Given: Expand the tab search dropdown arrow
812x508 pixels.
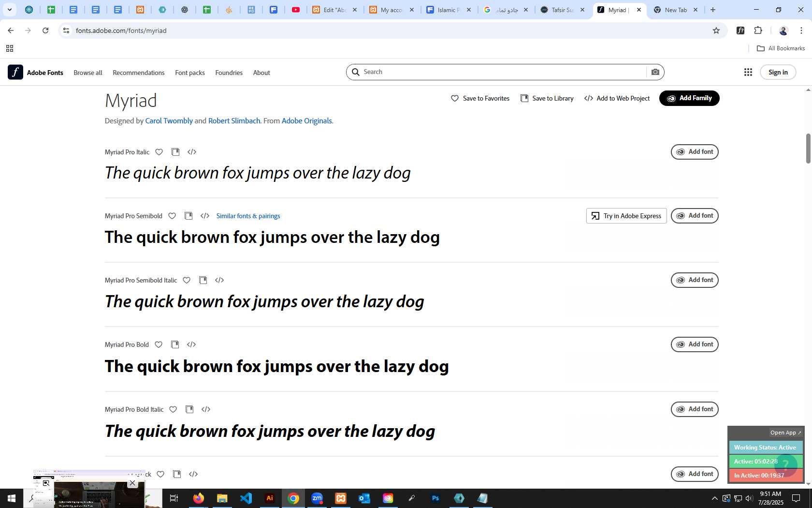Looking at the screenshot, I should 9,10.
